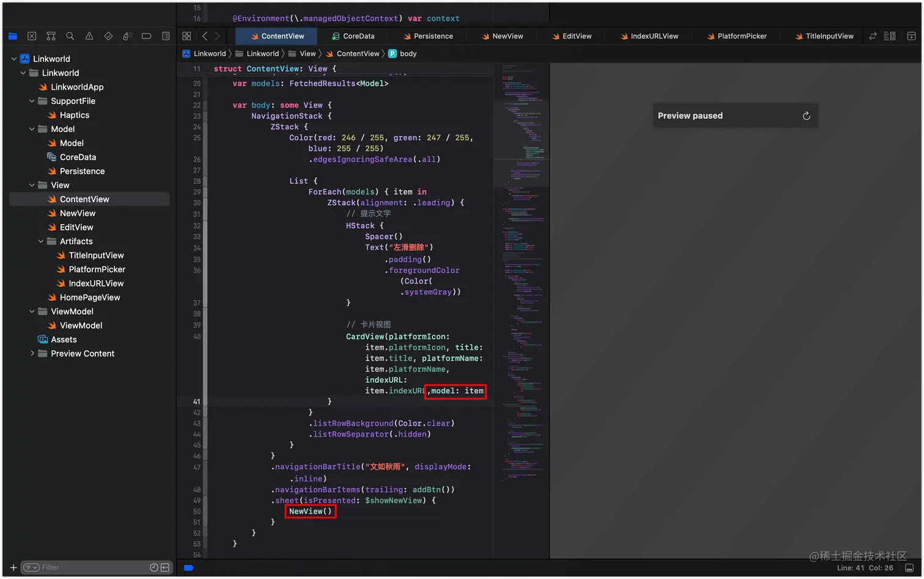Switch to the PlatformPicker tab
Image resolution: width=924 pixels, height=579 pixels.
tap(737, 36)
